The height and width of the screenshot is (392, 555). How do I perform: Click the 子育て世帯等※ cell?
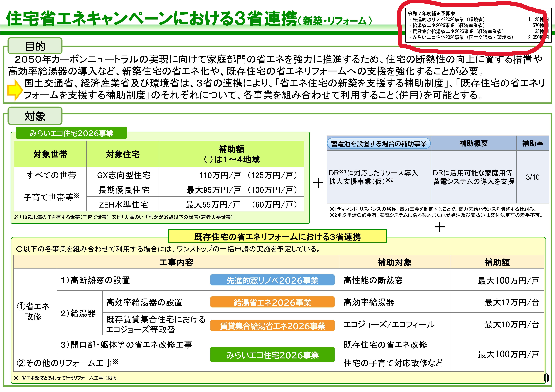pyautogui.click(x=50, y=197)
